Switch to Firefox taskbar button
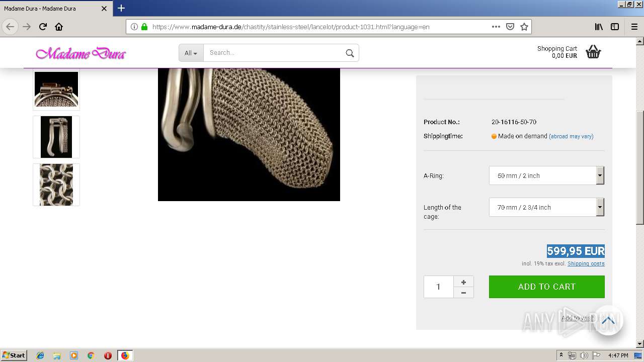644x362 pixels. click(125, 355)
